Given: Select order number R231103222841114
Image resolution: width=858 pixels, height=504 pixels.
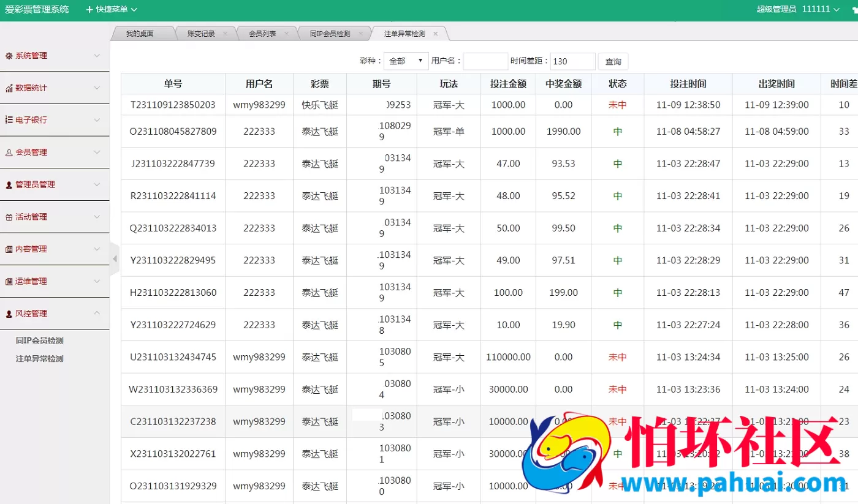Looking at the screenshot, I should click(173, 196).
